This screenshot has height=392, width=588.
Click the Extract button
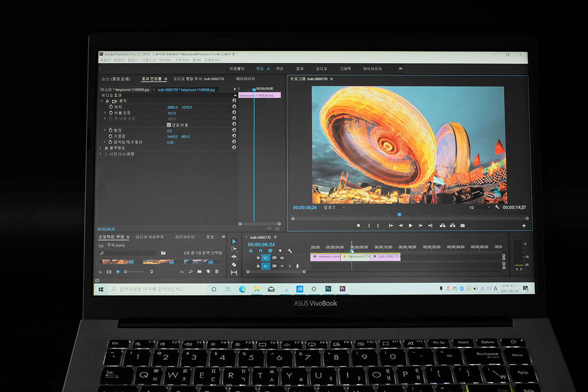pyautogui.click(x=452, y=225)
